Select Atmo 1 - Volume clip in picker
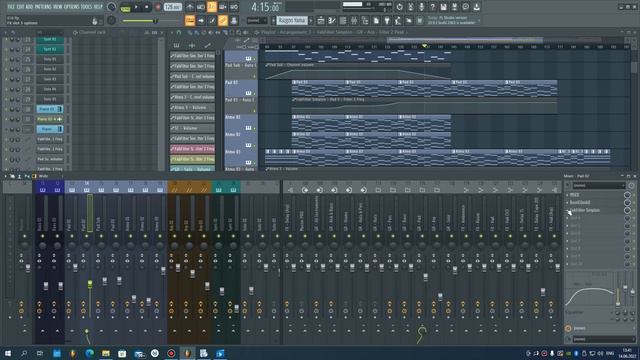Image resolution: width=640 pixels, height=360 pixels. tap(192, 108)
